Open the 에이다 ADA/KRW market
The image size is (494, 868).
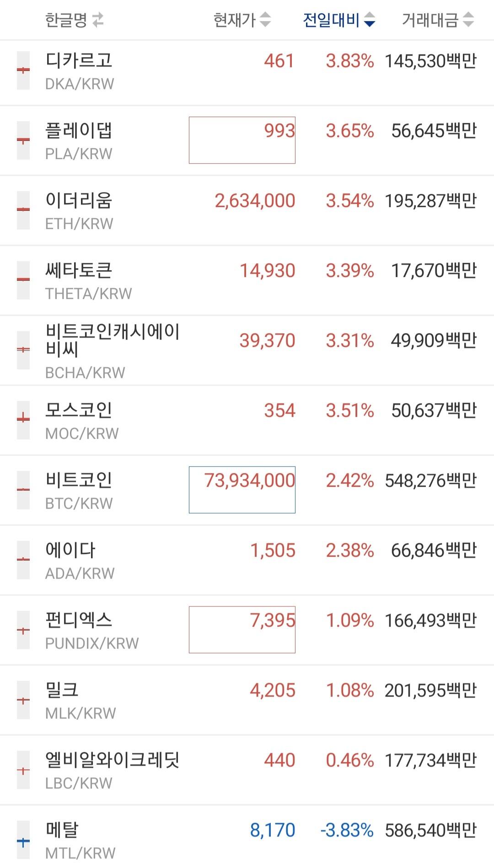pos(247,560)
